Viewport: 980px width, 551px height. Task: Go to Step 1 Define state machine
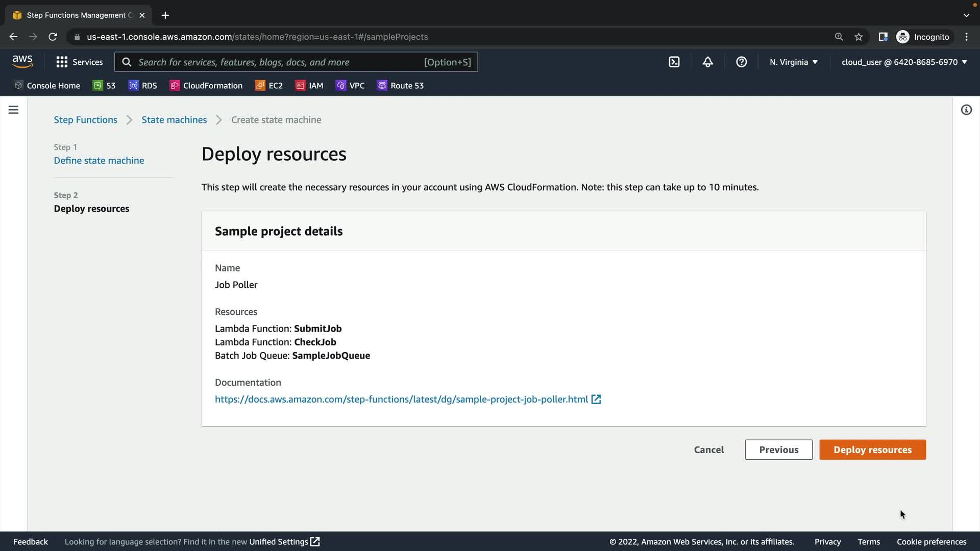point(99,160)
